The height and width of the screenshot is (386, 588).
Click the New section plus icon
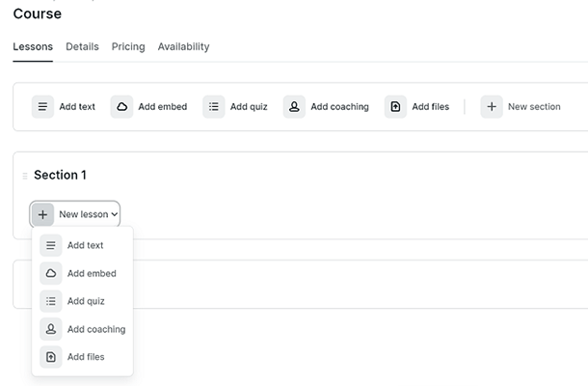tap(492, 107)
